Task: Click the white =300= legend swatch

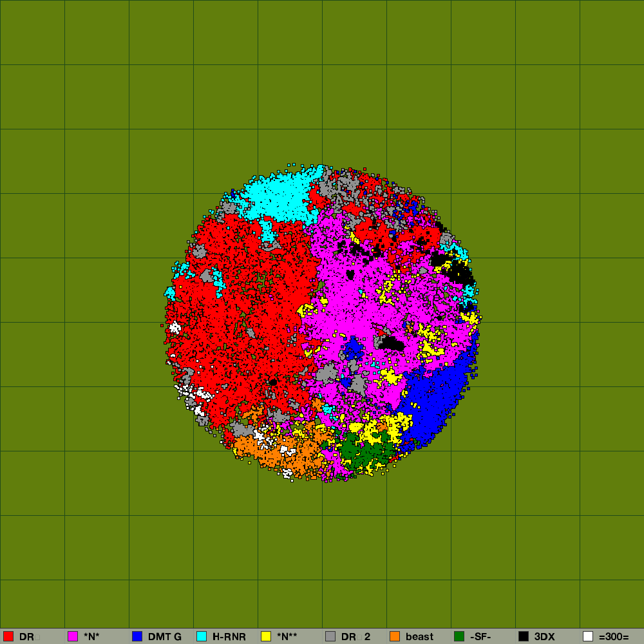Action: click(588, 636)
